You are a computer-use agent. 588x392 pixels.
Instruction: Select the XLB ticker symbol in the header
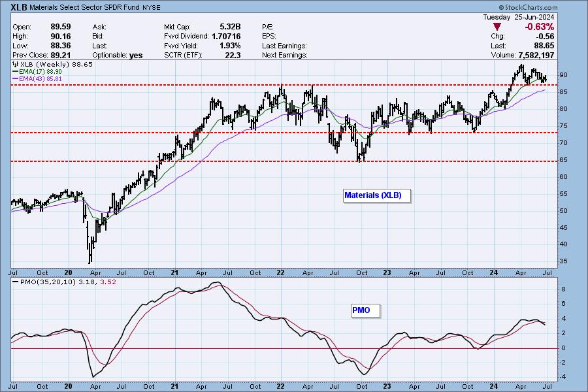pos(18,7)
